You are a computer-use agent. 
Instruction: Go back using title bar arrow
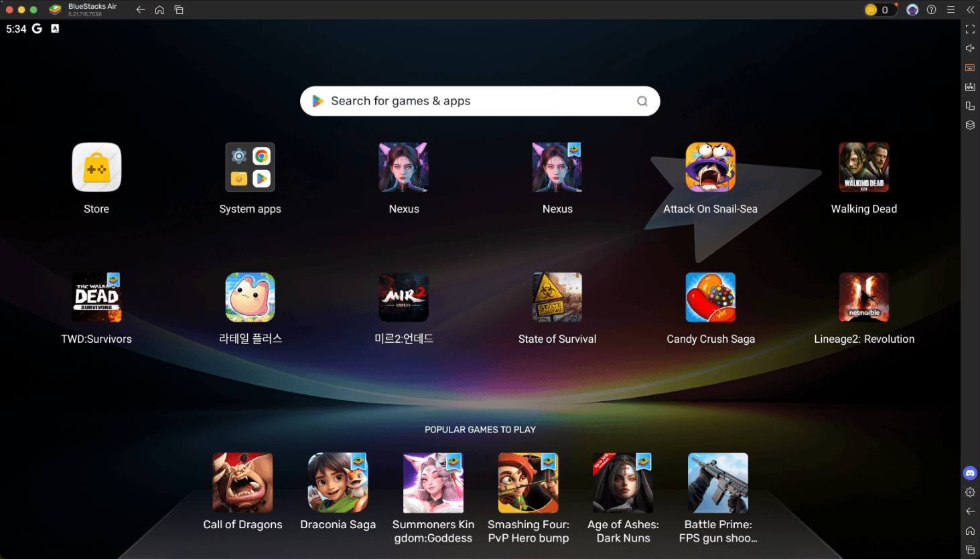(141, 9)
